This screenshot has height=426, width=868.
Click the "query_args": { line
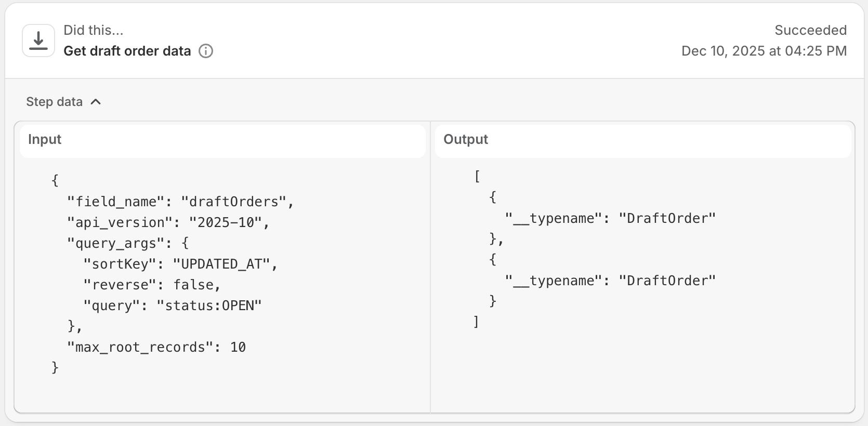[x=128, y=243]
